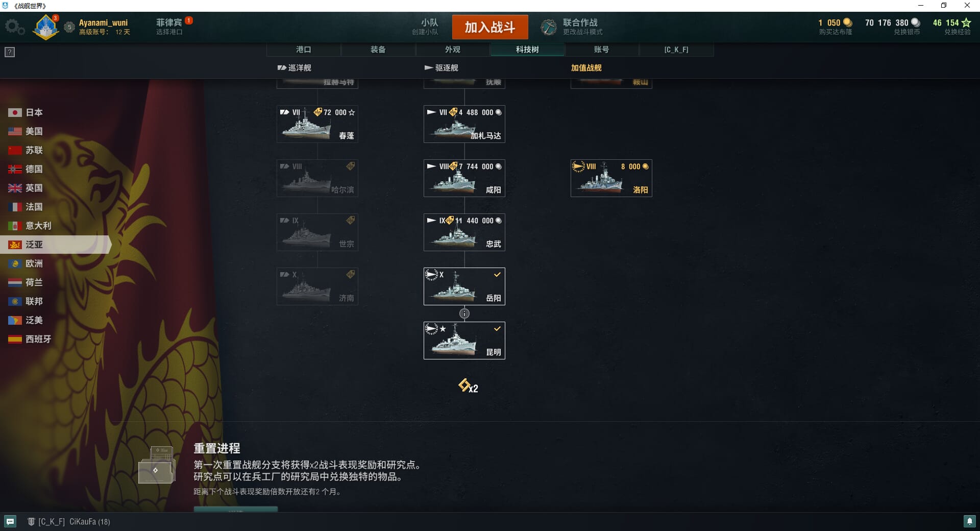Click the player rank badge emblem
Screen dimensions: 980x531
click(x=46, y=27)
